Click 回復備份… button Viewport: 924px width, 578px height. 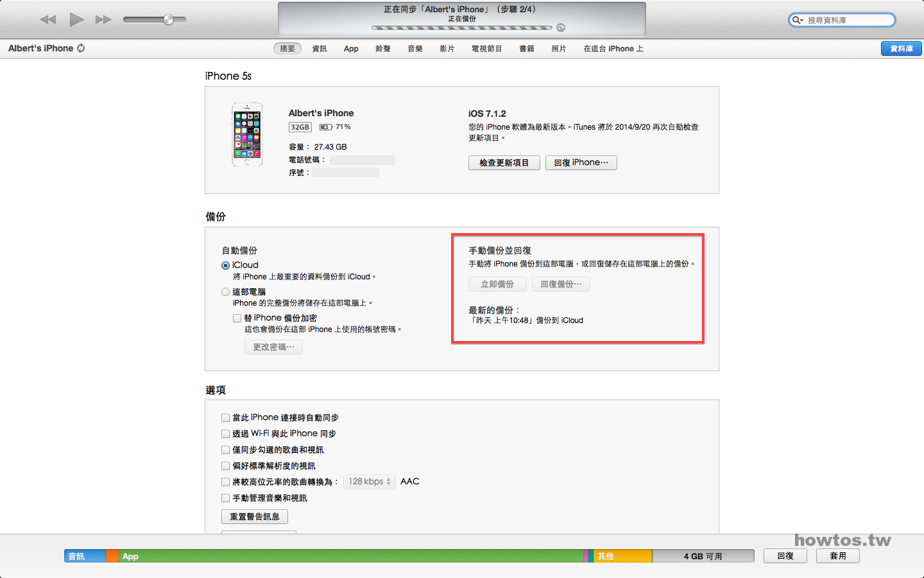point(561,285)
